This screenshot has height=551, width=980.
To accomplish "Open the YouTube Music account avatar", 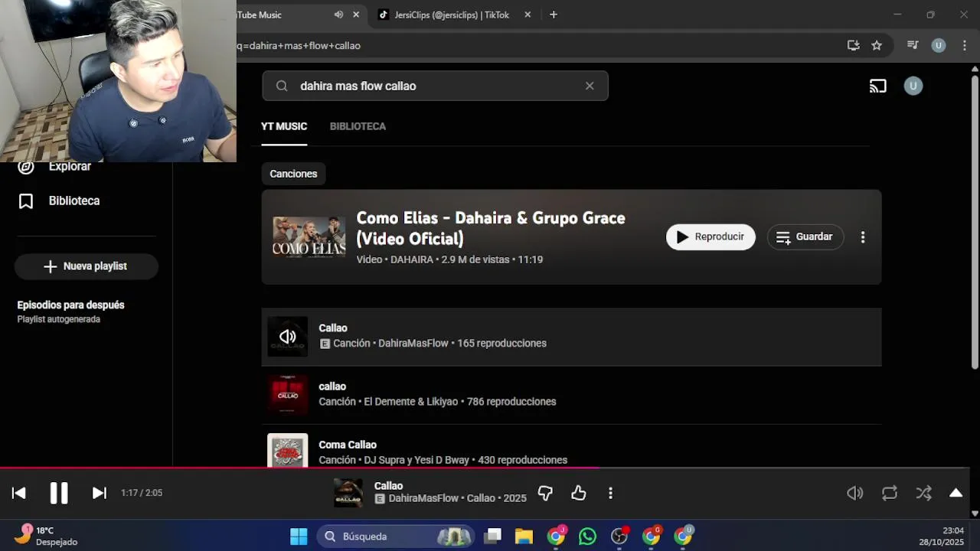I will point(913,86).
